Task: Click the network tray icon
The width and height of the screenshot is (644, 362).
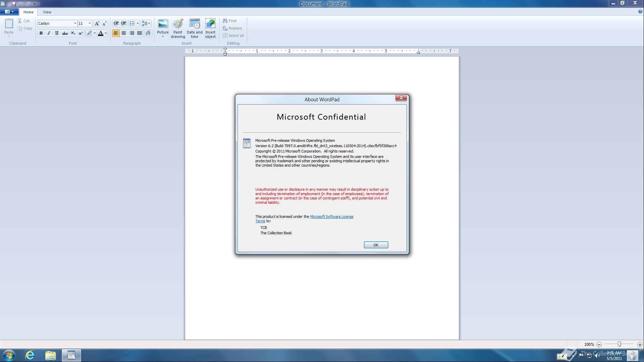Action: pyautogui.click(x=589, y=356)
